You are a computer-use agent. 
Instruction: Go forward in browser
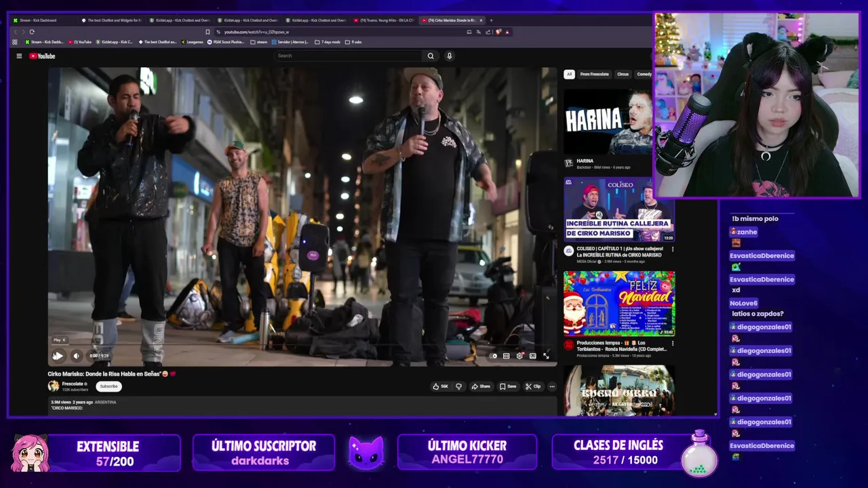(x=24, y=32)
